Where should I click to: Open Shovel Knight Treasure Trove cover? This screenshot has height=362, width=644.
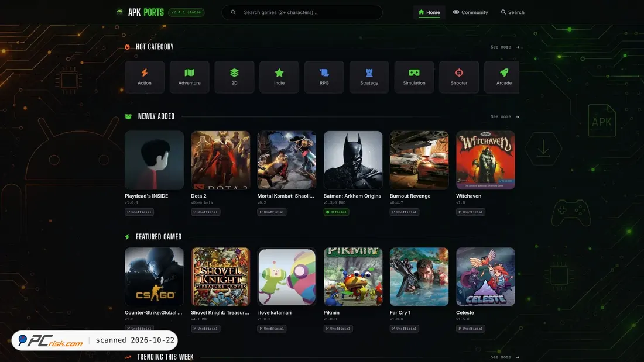[x=221, y=277]
